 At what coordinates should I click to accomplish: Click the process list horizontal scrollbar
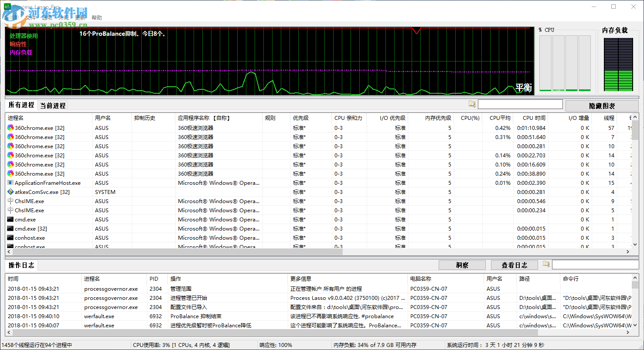(174, 251)
